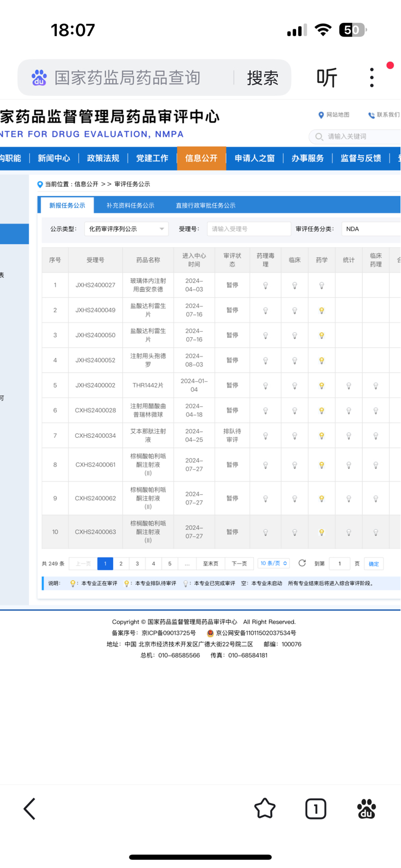This screenshot has height=868, width=401.
Task: Click the pagination refresh icon
Action: point(302,563)
